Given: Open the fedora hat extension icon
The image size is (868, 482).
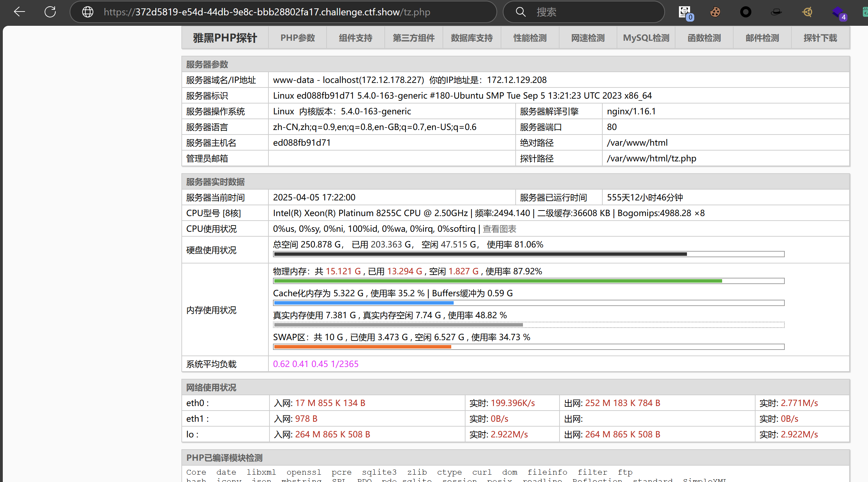Looking at the screenshot, I should coord(776,12).
